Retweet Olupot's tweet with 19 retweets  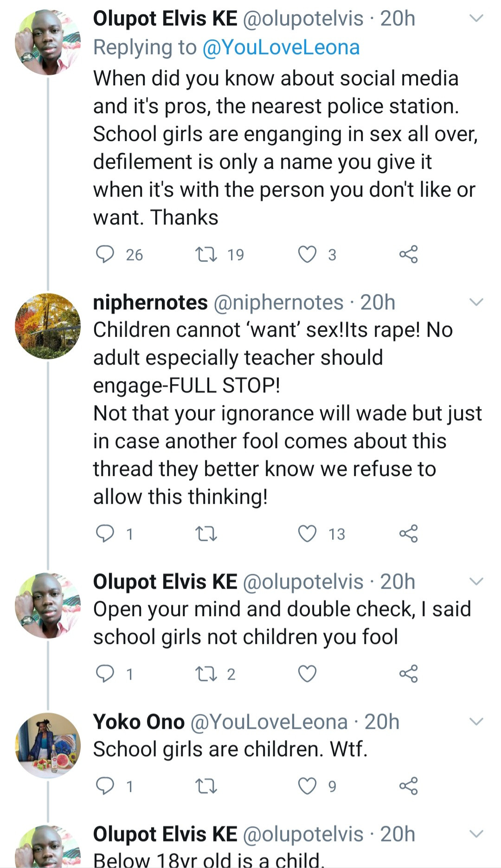[206, 254]
